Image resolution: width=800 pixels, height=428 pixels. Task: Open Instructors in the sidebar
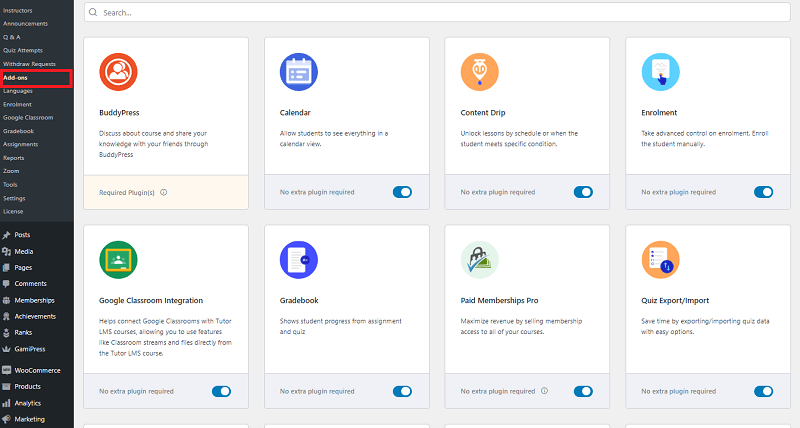(17, 10)
